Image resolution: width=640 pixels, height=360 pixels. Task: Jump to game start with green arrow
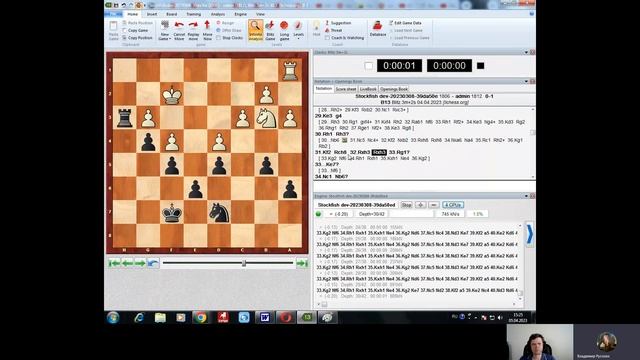click(114, 263)
